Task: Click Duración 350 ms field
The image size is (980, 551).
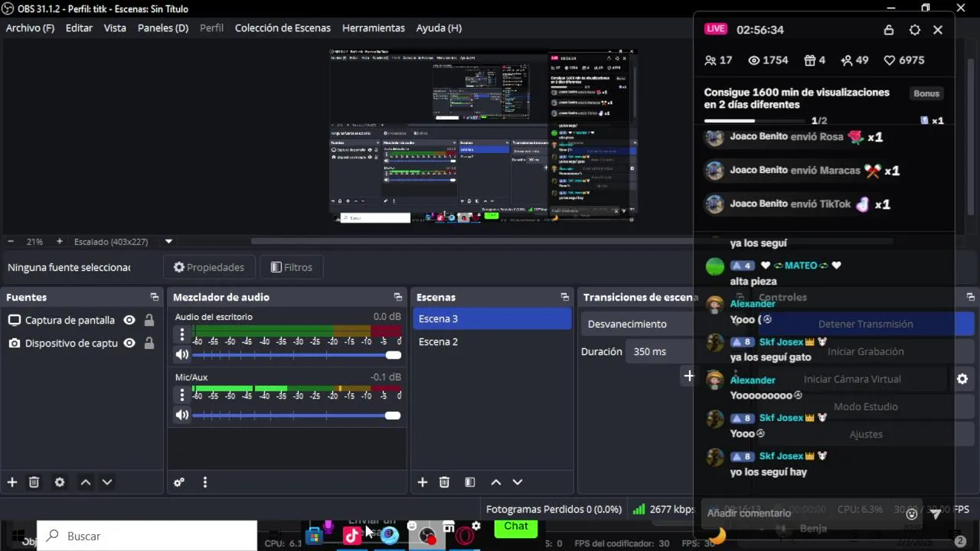Action: click(661, 351)
